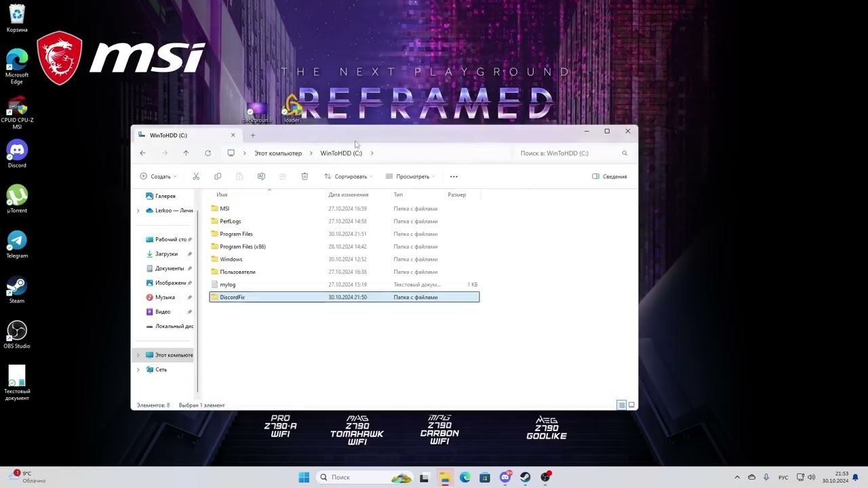
Task: Open Windows Start menu
Action: 304,477
